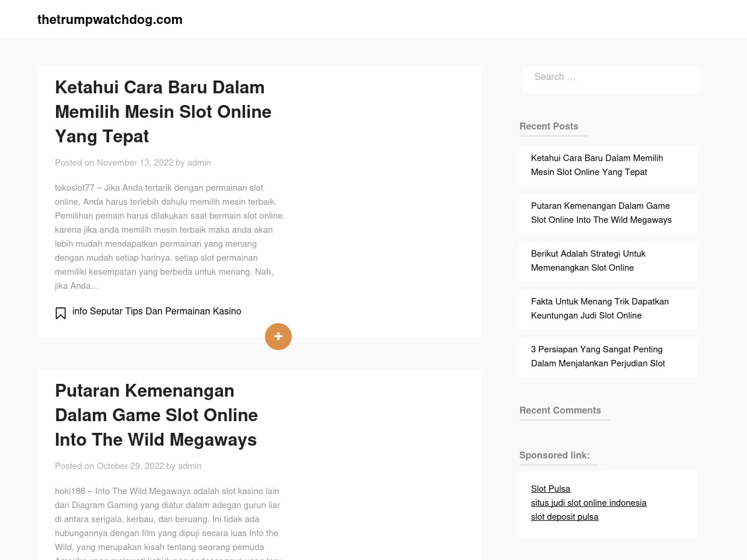The image size is (747, 560).
Task: Click the Recent Comments heading
Action: coord(560,410)
